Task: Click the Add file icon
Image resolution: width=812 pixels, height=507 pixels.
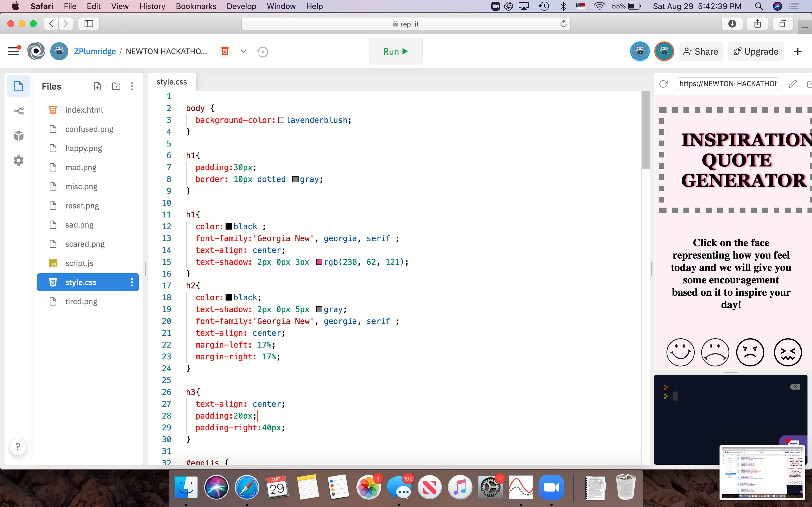Action: [x=97, y=86]
